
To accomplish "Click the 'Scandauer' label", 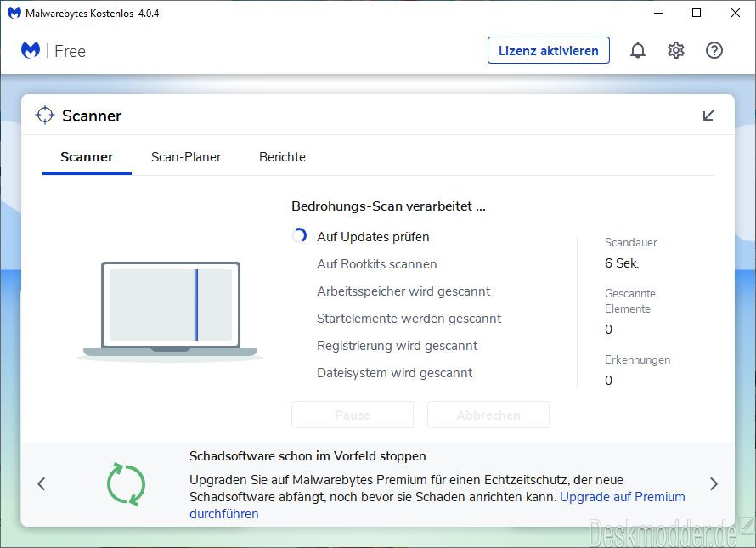I will (x=630, y=242).
